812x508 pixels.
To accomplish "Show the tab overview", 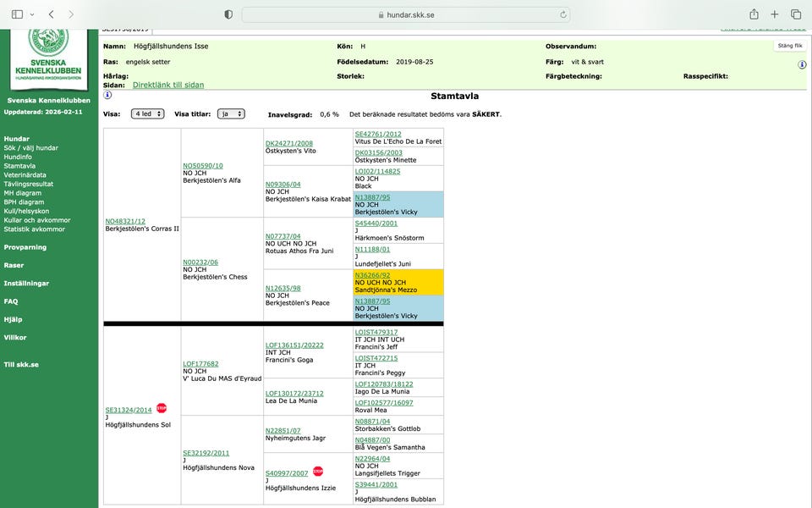I will [796, 14].
